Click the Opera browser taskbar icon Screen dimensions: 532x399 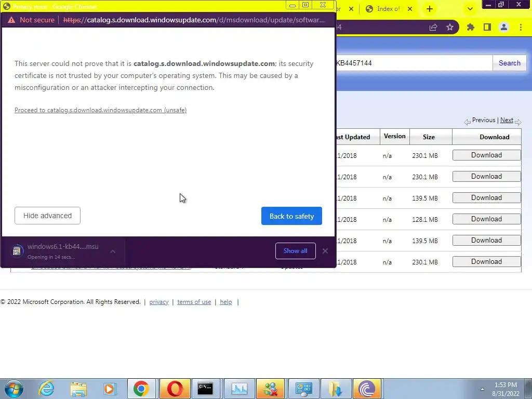[x=175, y=389]
